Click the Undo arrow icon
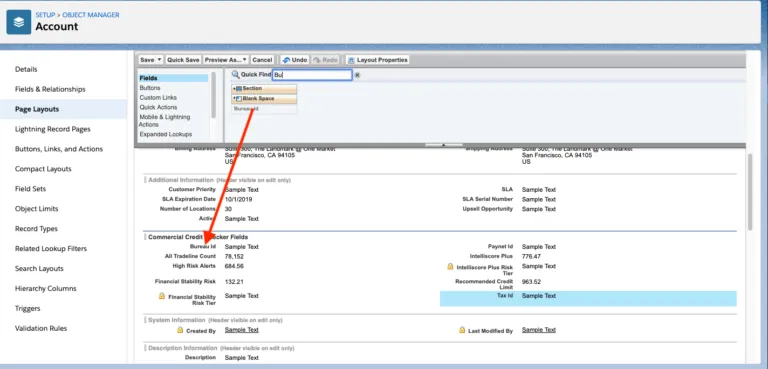The width and height of the screenshot is (768, 369). [286, 60]
